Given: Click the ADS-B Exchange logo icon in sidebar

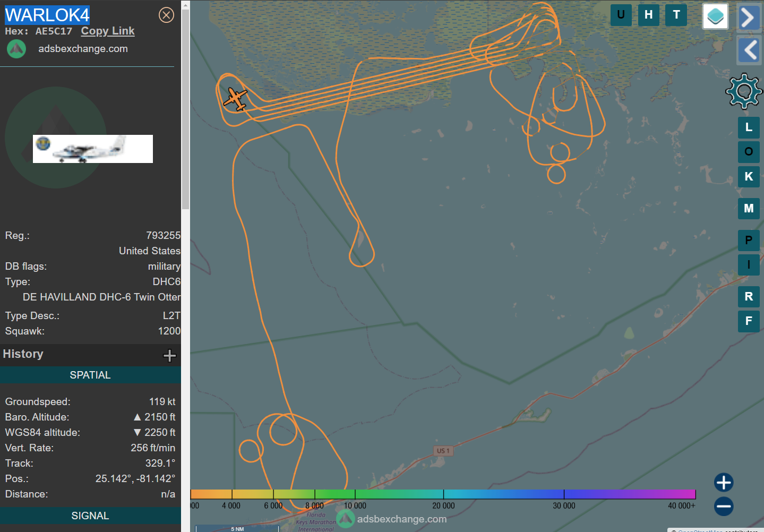Looking at the screenshot, I should (16, 49).
